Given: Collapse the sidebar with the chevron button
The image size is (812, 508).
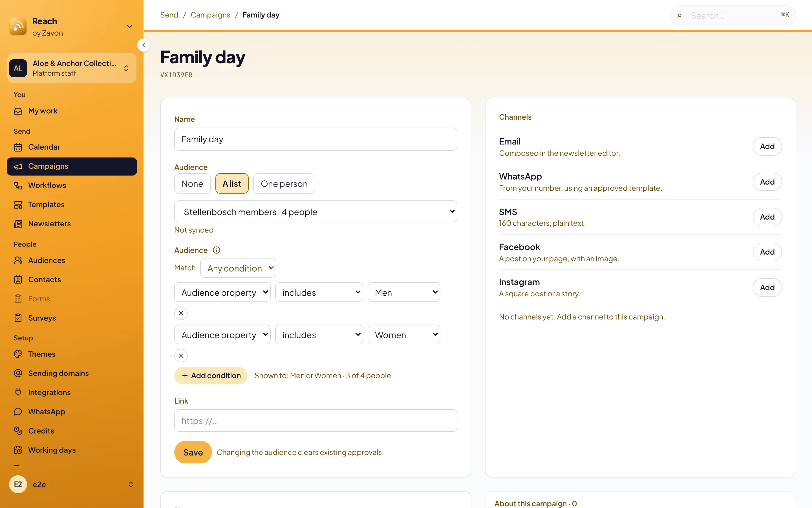Looking at the screenshot, I should 144,45.
